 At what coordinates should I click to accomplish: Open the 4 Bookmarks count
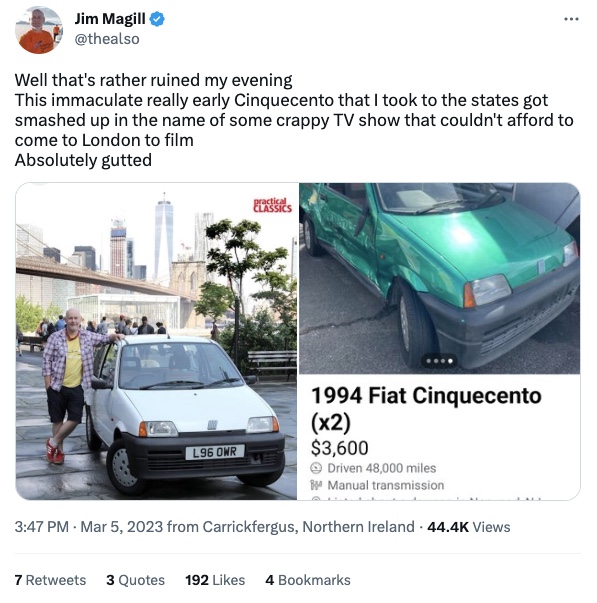(308, 580)
